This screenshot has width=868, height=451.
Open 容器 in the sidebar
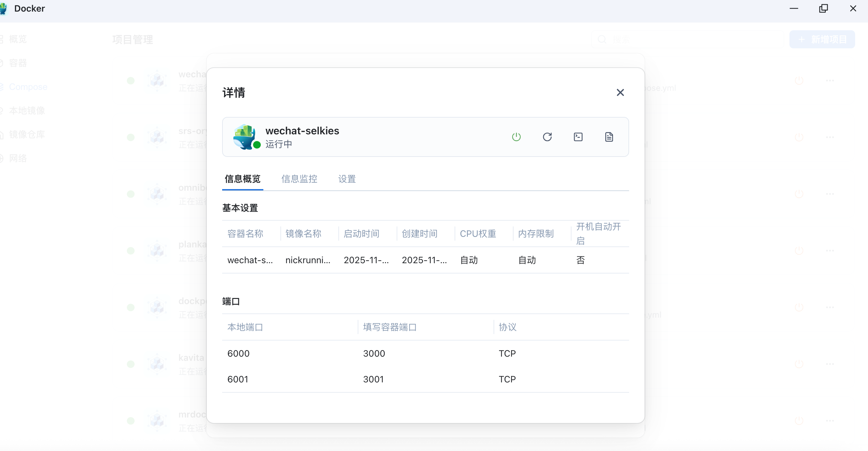18,63
